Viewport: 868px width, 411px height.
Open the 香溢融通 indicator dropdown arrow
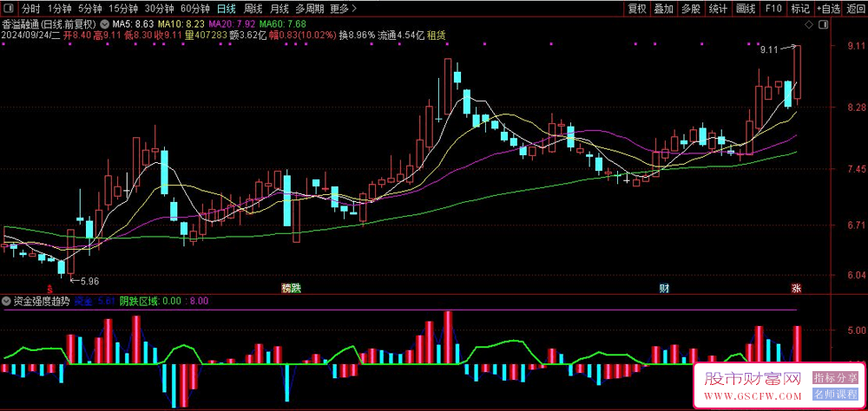(104, 24)
